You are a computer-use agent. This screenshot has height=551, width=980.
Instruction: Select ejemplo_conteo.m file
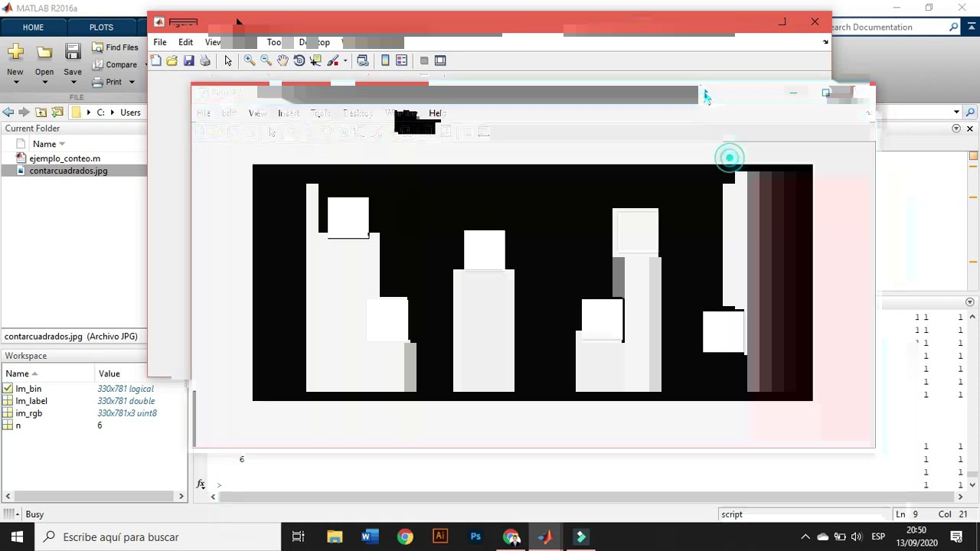[64, 158]
